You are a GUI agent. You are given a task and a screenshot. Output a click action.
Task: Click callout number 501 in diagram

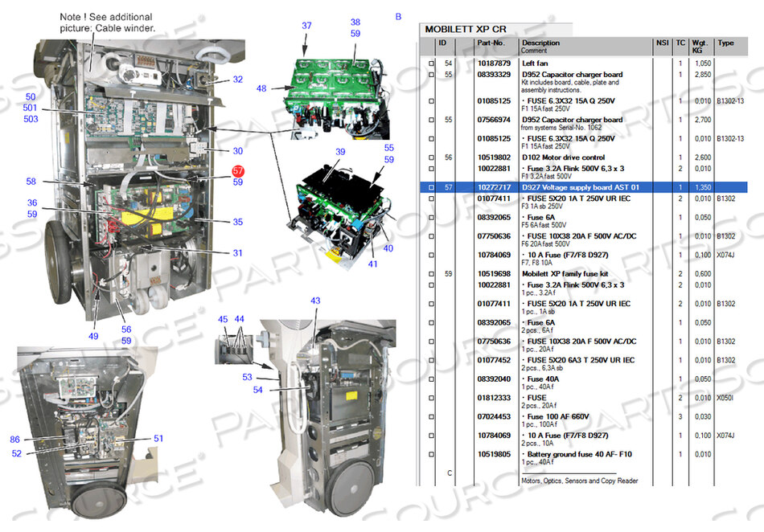30,108
